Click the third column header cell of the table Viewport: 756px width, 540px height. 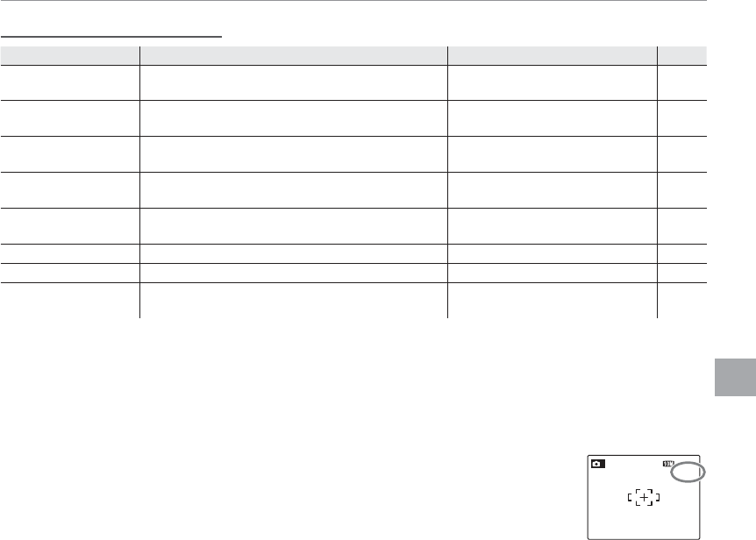click(552, 54)
